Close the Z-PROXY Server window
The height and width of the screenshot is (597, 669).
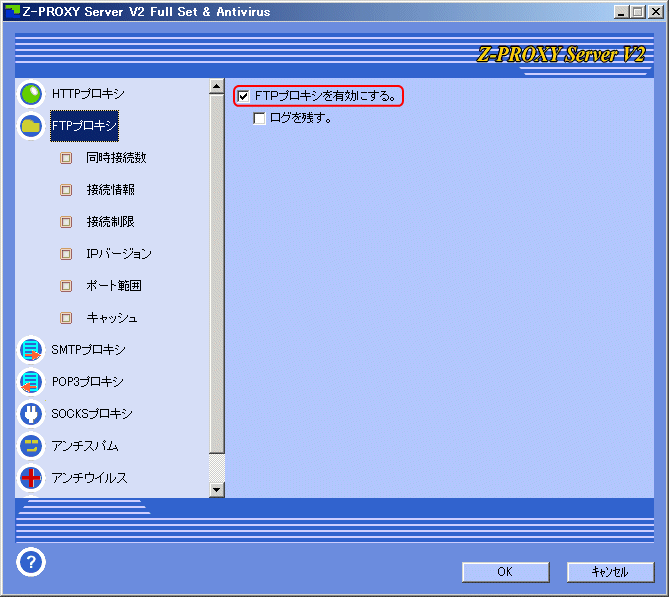(x=655, y=12)
